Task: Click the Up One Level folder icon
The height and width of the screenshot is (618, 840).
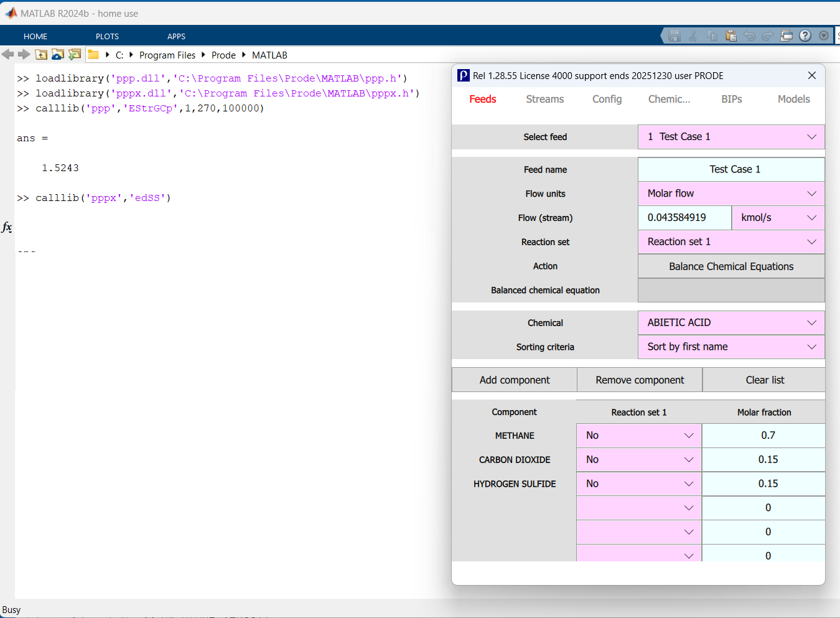Action: point(41,55)
